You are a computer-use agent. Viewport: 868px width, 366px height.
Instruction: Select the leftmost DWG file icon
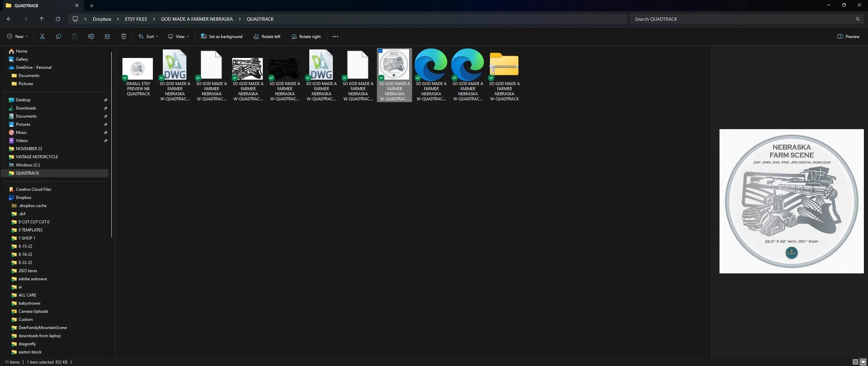(x=175, y=75)
